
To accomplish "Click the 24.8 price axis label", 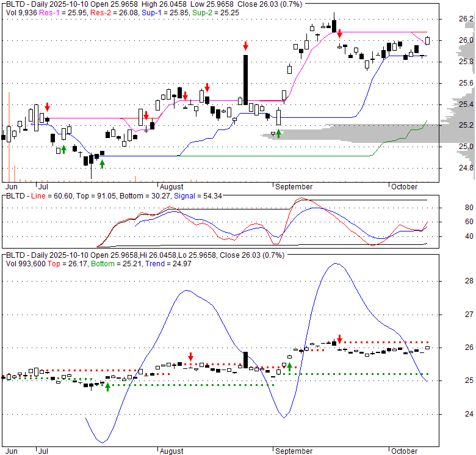I will [x=466, y=168].
